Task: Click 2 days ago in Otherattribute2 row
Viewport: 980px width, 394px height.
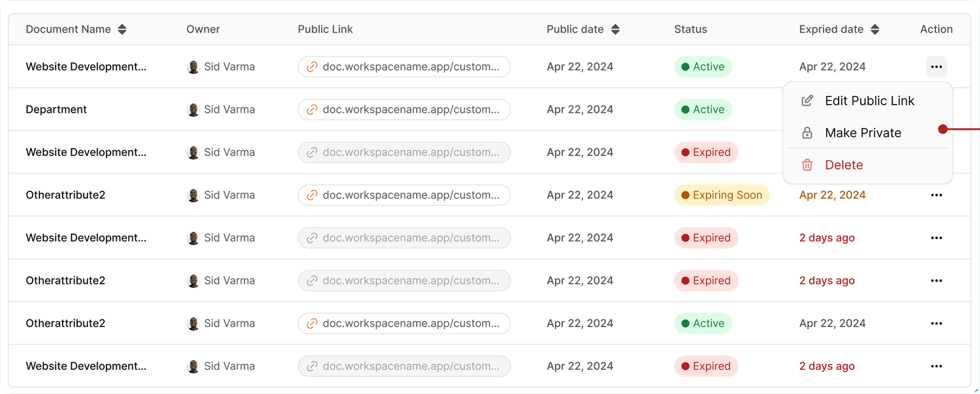Action: coord(827,281)
